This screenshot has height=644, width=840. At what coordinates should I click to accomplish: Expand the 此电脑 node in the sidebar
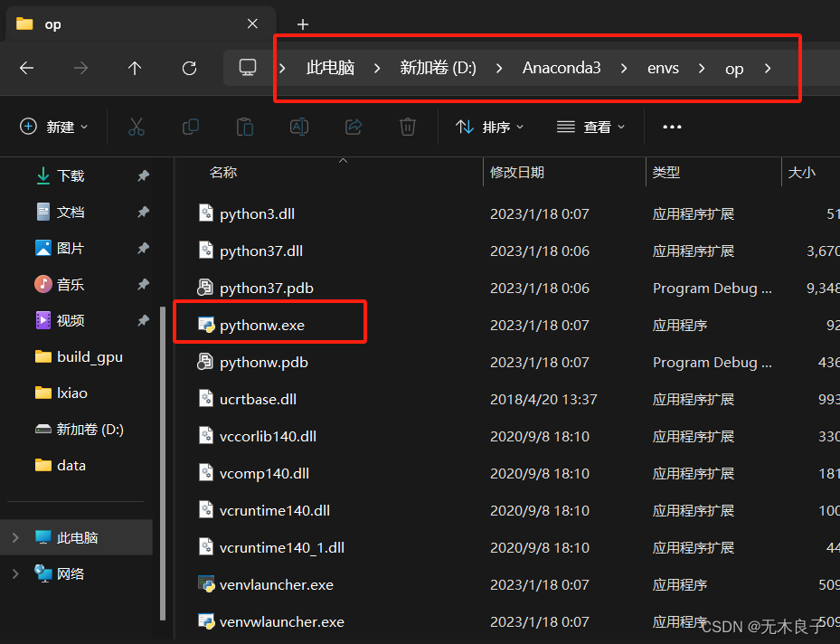[16, 537]
